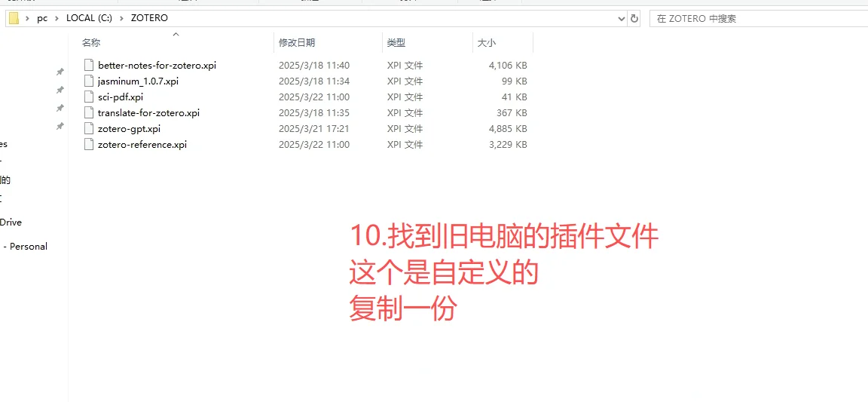Click file name better-notes-for-zotero.xpi
Screen dimensions: 868x402
click(157, 65)
